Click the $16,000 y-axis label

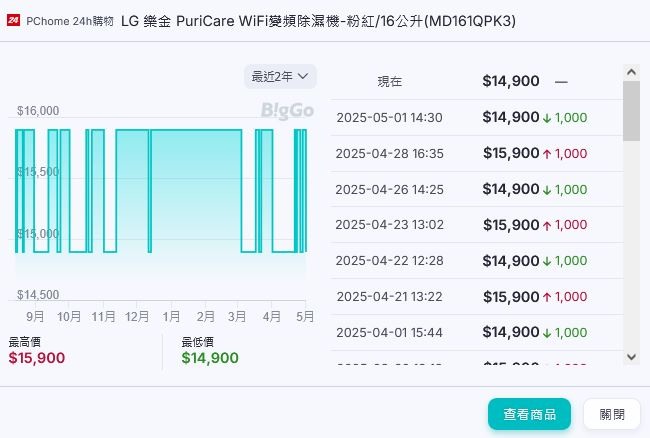click(x=38, y=111)
